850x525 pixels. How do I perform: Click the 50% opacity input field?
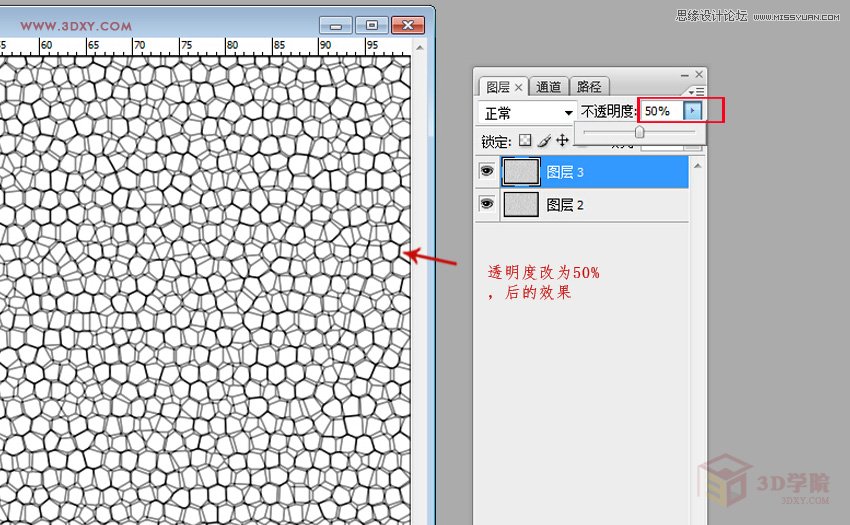click(x=661, y=111)
